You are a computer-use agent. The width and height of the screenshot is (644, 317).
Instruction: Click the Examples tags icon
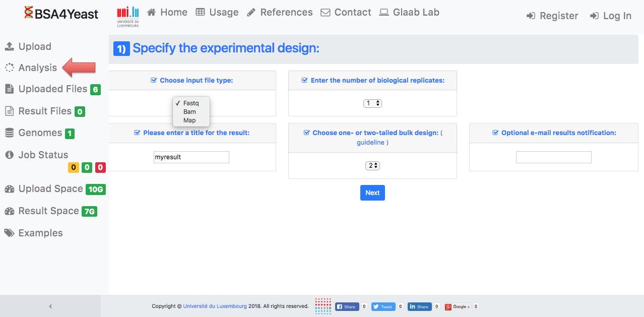pyautogui.click(x=9, y=233)
